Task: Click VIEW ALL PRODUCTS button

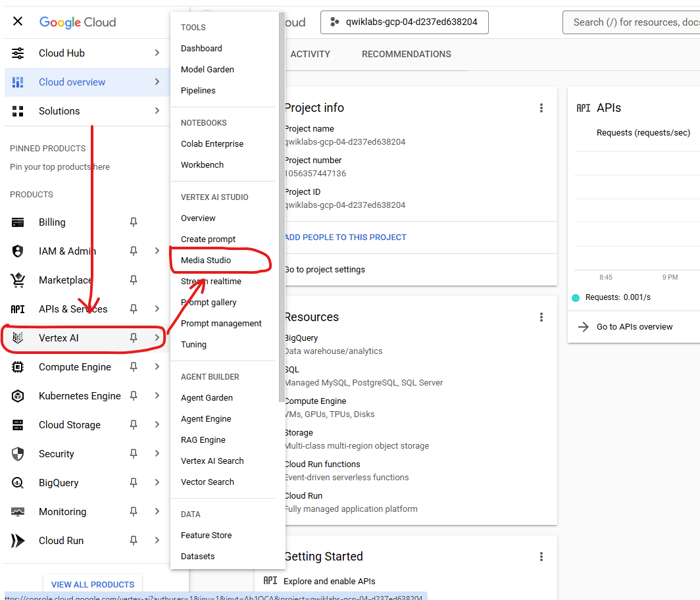Action: 92,584
